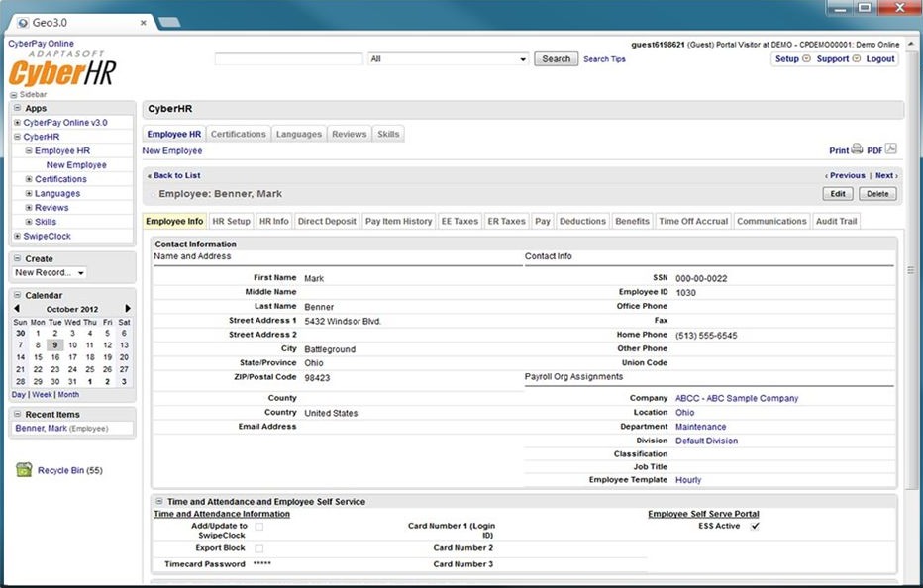Open the Support menu
This screenshot has height=588, width=923.
click(838, 58)
